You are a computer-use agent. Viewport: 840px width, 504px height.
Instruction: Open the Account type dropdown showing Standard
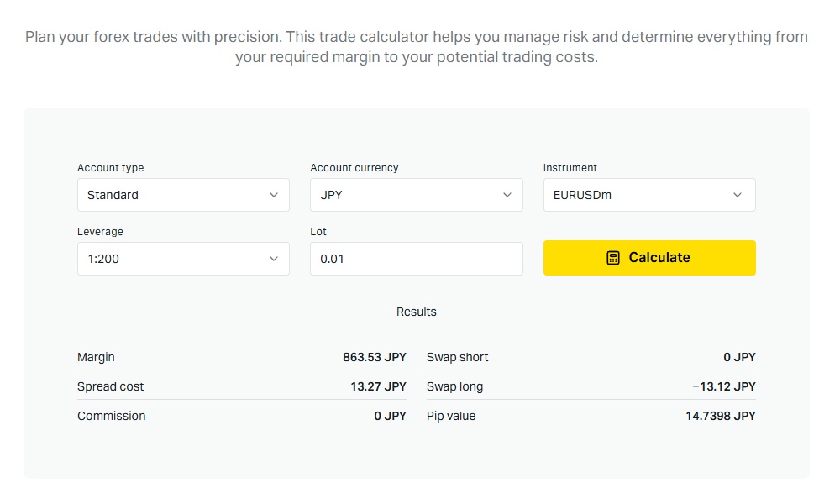click(x=182, y=195)
